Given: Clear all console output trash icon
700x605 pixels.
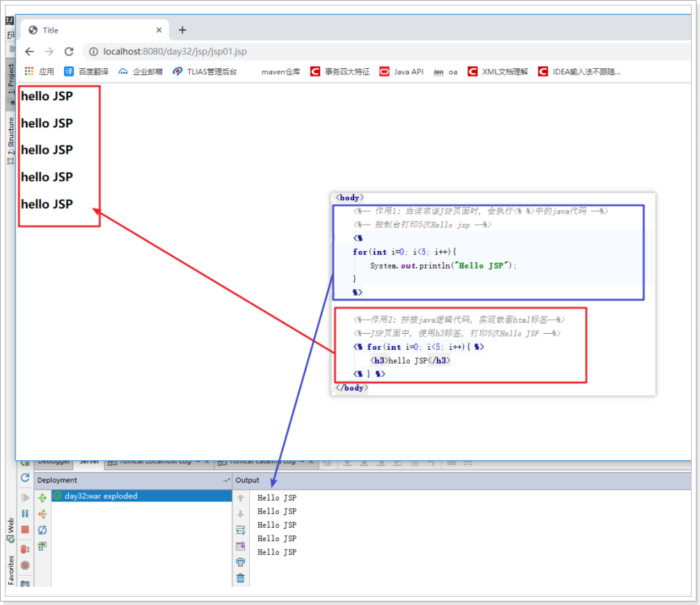Looking at the screenshot, I should click(241, 579).
